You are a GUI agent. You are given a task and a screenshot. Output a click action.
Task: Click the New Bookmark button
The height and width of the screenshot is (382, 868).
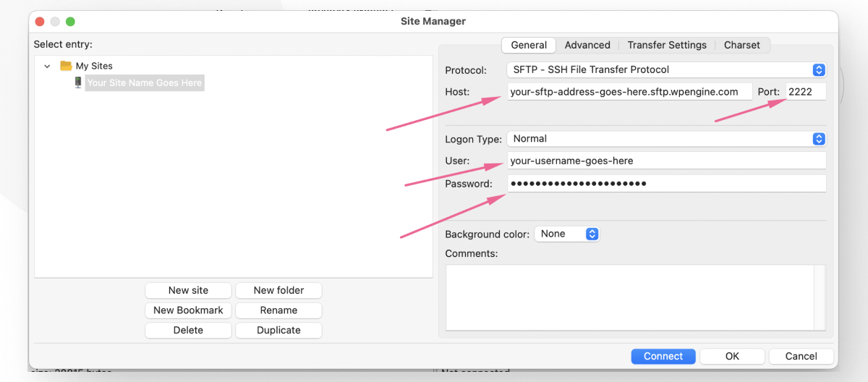[x=188, y=310]
